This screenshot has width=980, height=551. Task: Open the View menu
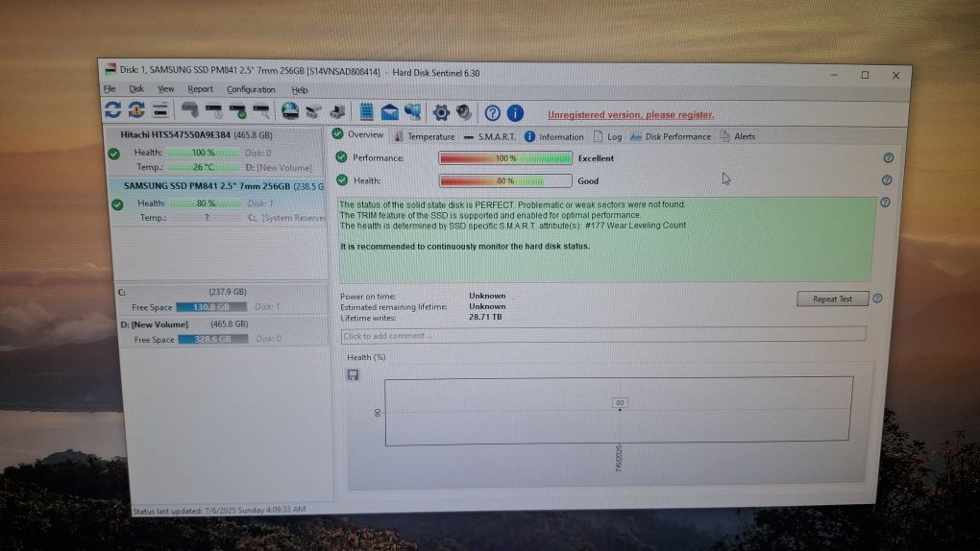pyautogui.click(x=165, y=88)
